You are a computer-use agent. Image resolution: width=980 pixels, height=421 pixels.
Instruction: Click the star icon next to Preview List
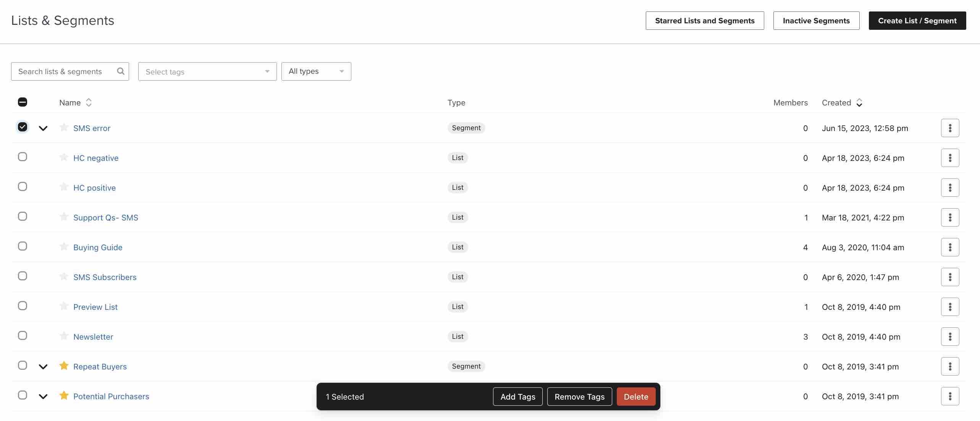click(63, 306)
